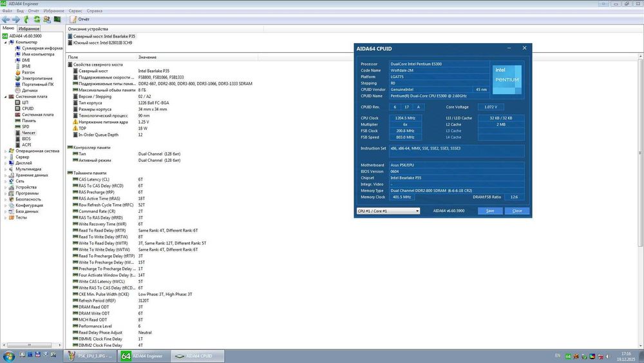Viewport: 644px width, 363px height.
Task: Click Save in CPUID window
Action: click(x=490, y=211)
